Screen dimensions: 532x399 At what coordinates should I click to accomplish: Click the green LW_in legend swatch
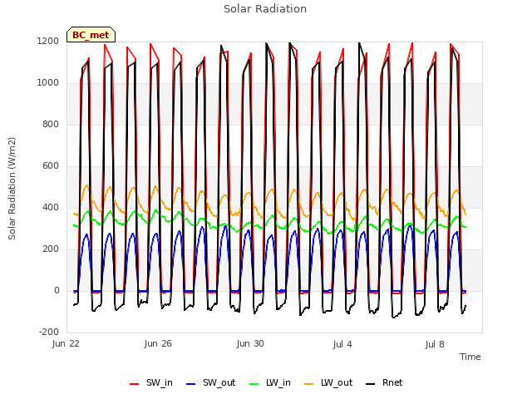(254, 384)
